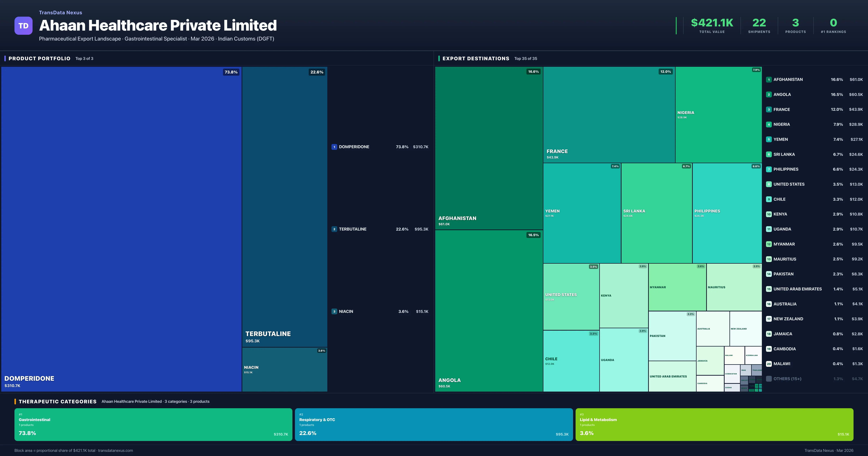This screenshot has height=456, width=868.
Task: Click the Angola treemap tile
Action: pos(489,310)
